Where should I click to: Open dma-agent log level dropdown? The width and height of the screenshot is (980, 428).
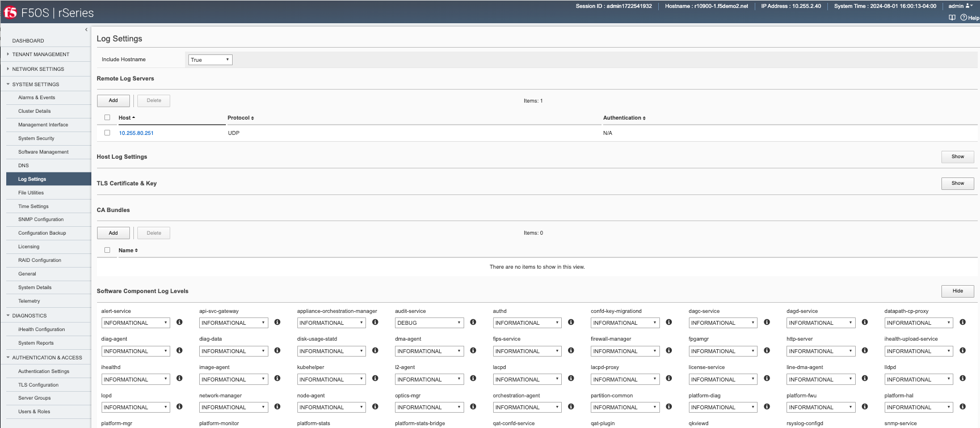[x=429, y=351]
